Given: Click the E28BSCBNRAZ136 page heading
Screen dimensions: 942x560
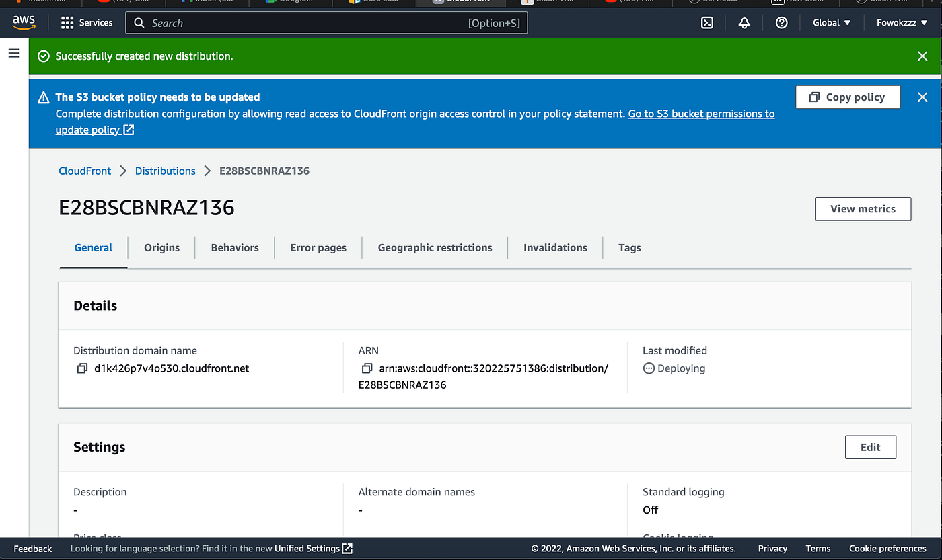Looking at the screenshot, I should pos(147,208).
